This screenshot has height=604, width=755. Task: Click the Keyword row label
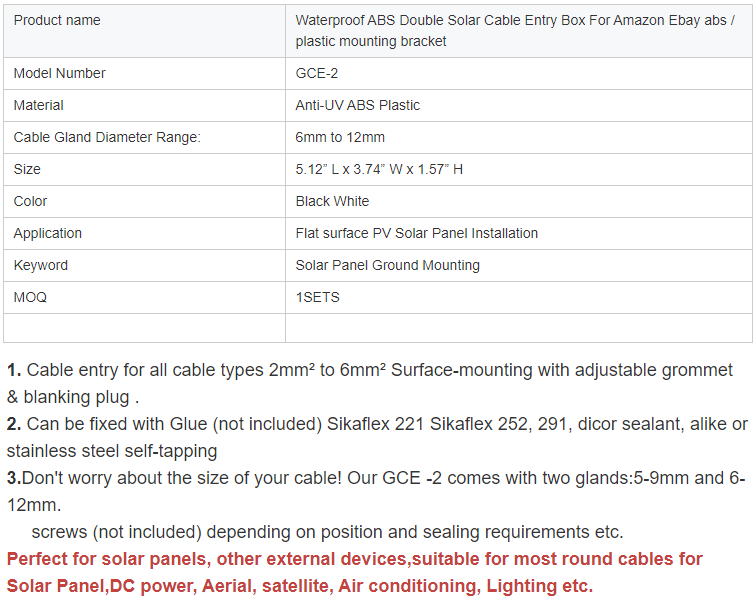(40, 265)
